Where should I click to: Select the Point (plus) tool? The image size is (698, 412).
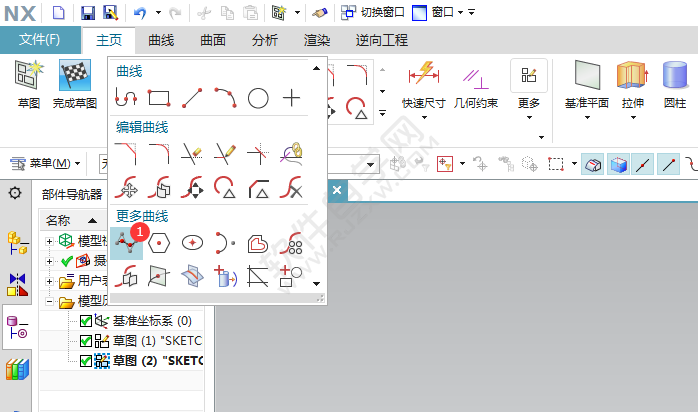(292, 98)
